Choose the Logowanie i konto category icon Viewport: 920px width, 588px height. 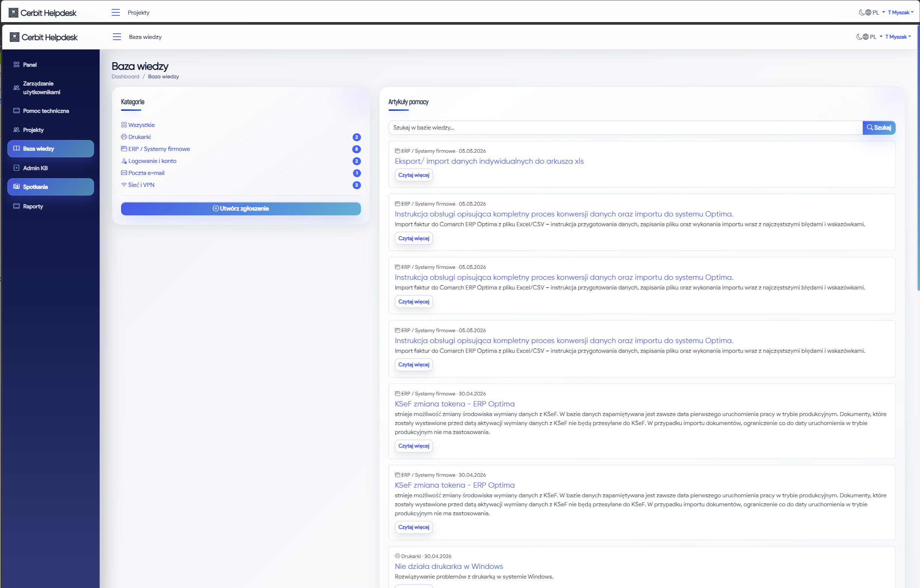[x=124, y=161]
